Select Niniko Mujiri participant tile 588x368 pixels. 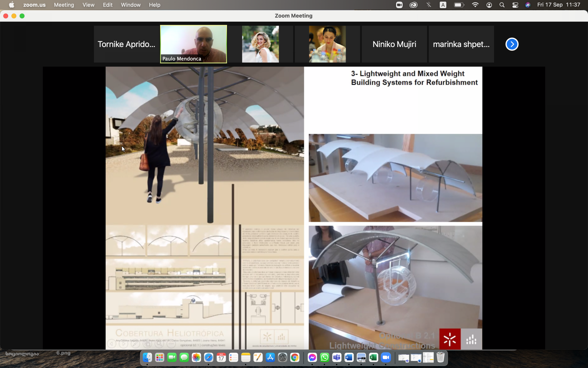click(394, 44)
